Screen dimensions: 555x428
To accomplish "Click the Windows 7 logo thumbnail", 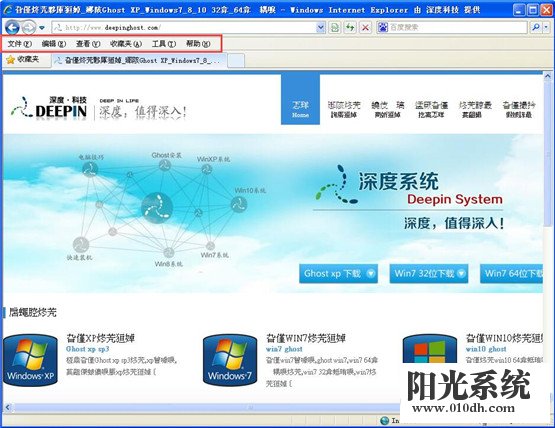I will click(230, 360).
